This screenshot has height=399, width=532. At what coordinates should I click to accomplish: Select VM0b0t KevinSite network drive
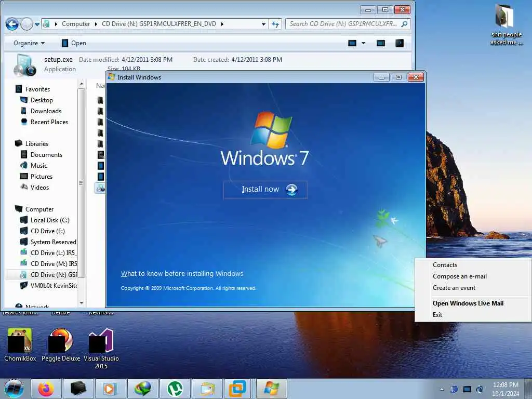pos(54,285)
